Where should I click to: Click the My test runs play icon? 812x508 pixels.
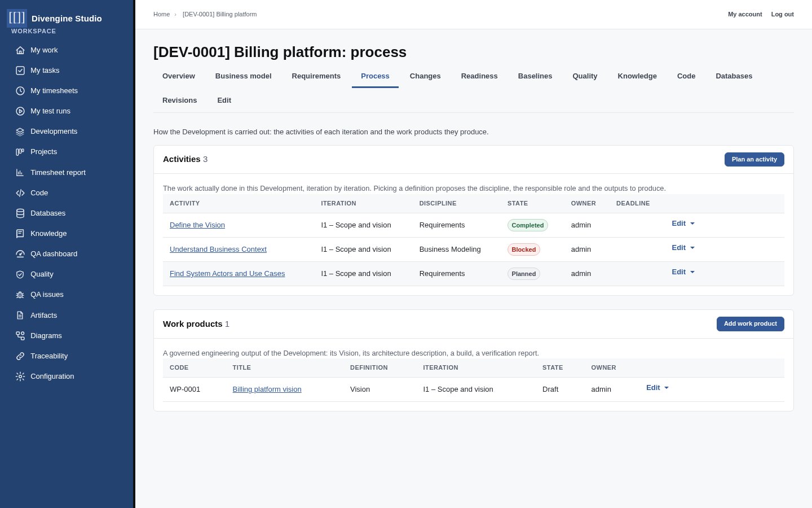click(20, 111)
